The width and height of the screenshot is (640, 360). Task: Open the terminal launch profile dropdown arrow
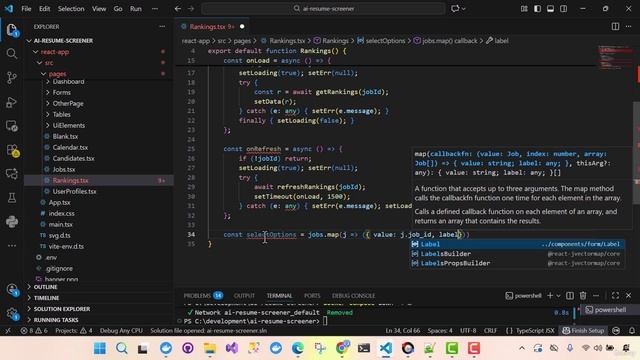(x=558, y=296)
